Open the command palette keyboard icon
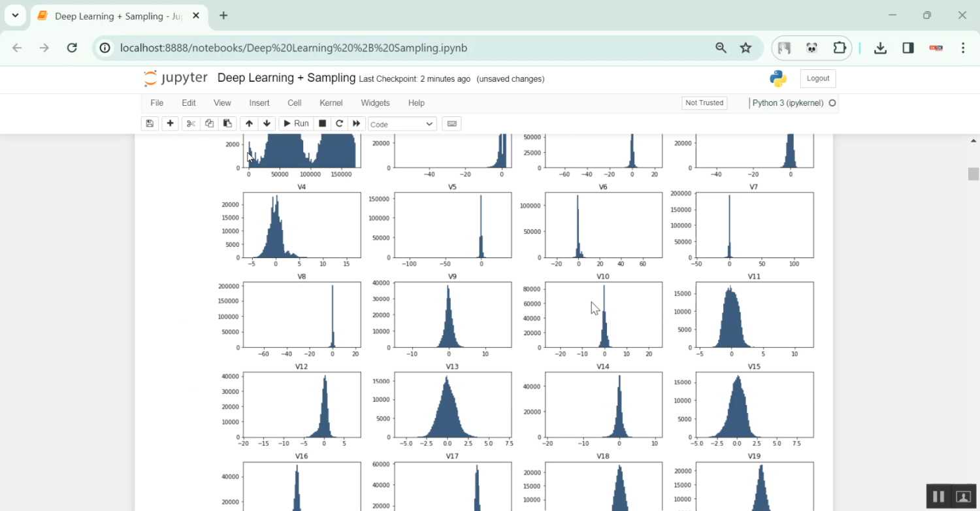The image size is (980, 511). click(x=451, y=124)
